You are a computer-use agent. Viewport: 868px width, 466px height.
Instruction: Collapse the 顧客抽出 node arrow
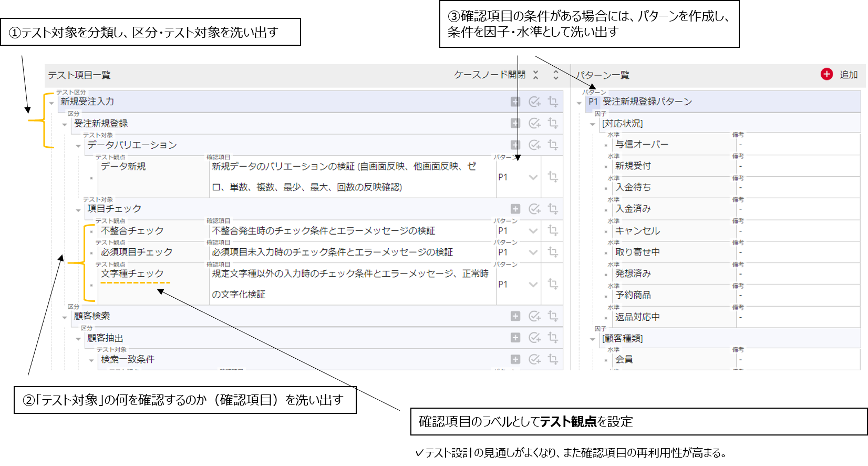78,339
